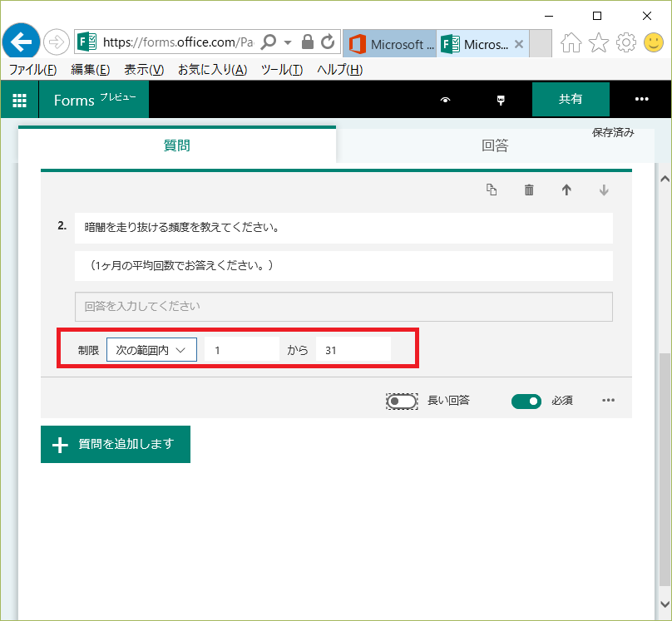Switch to the 回答 tab
The height and width of the screenshot is (621, 672).
(495, 145)
